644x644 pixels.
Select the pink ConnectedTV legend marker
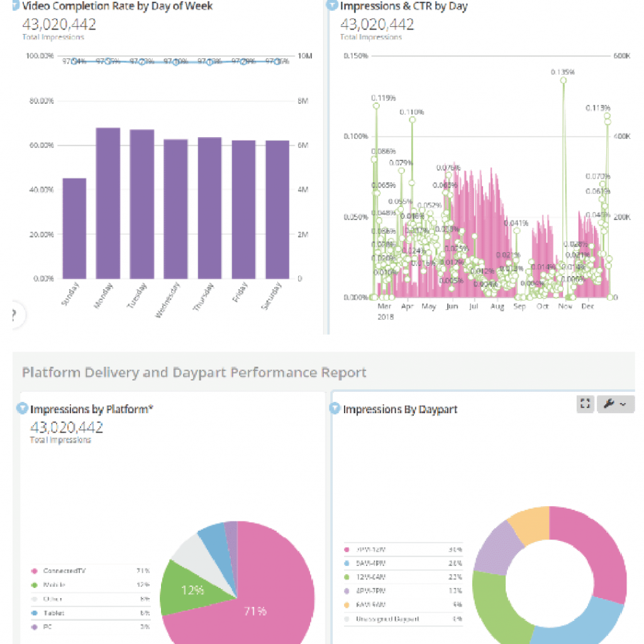(x=33, y=572)
